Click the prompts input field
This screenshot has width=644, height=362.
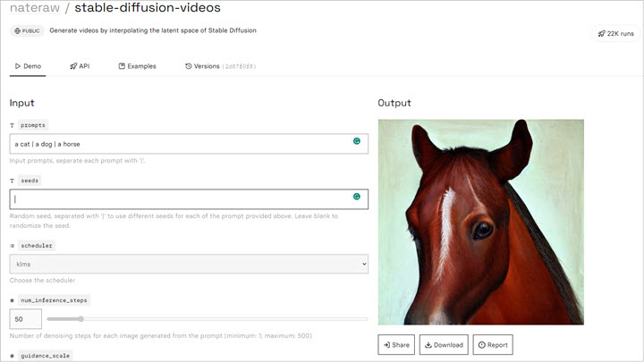click(x=189, y=144)
